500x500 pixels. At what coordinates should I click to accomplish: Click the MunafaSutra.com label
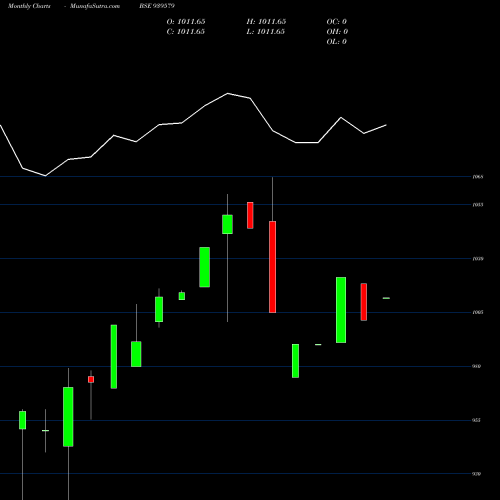95,6
